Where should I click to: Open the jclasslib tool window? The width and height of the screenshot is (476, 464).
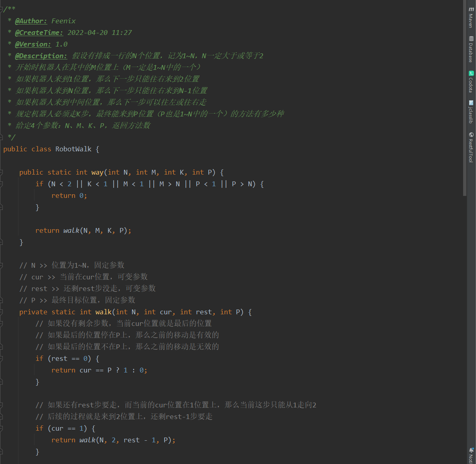click(x=471, y=112)
